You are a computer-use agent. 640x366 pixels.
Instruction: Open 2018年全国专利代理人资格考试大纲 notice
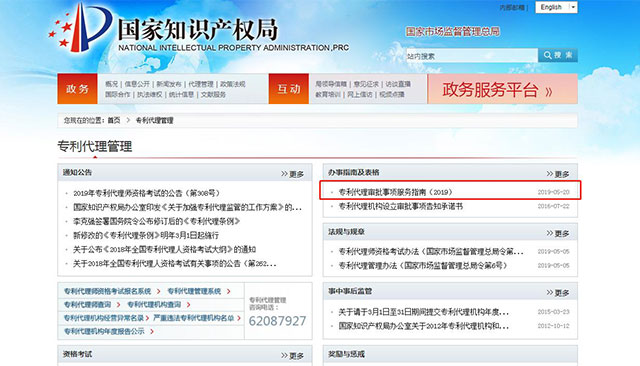(164, 249)
